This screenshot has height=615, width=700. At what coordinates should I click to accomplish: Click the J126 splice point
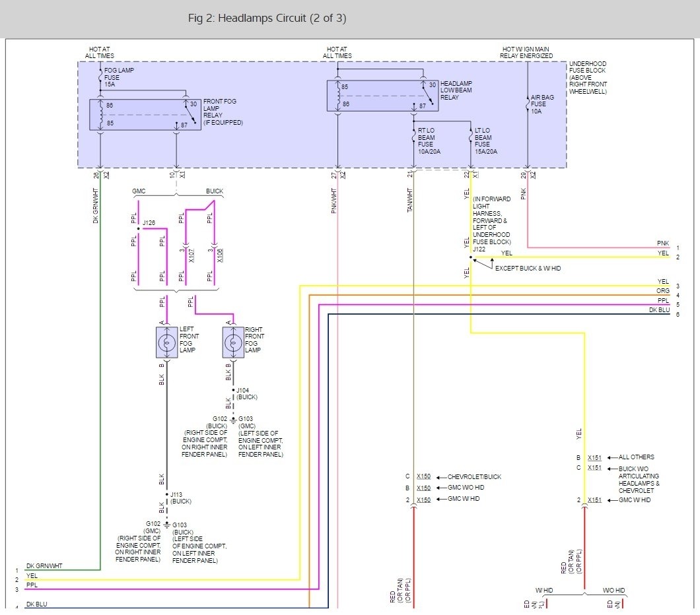click(139, 229)
